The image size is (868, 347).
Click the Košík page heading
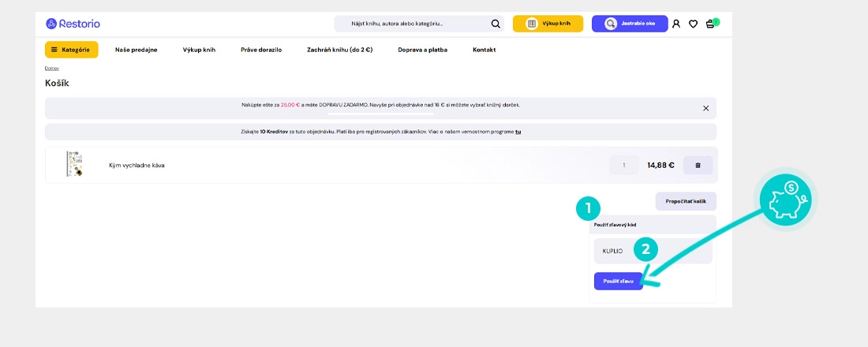[57, 84]
